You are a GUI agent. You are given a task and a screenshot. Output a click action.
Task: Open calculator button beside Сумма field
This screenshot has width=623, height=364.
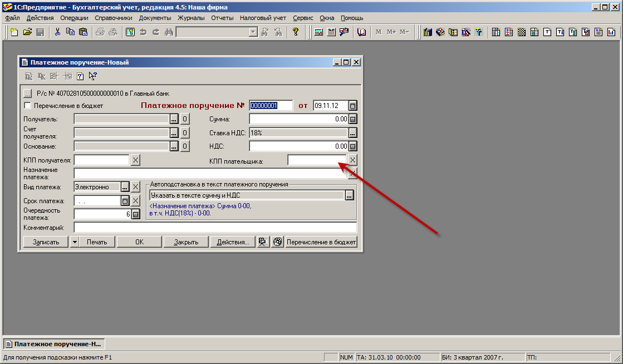pos(352,119)
